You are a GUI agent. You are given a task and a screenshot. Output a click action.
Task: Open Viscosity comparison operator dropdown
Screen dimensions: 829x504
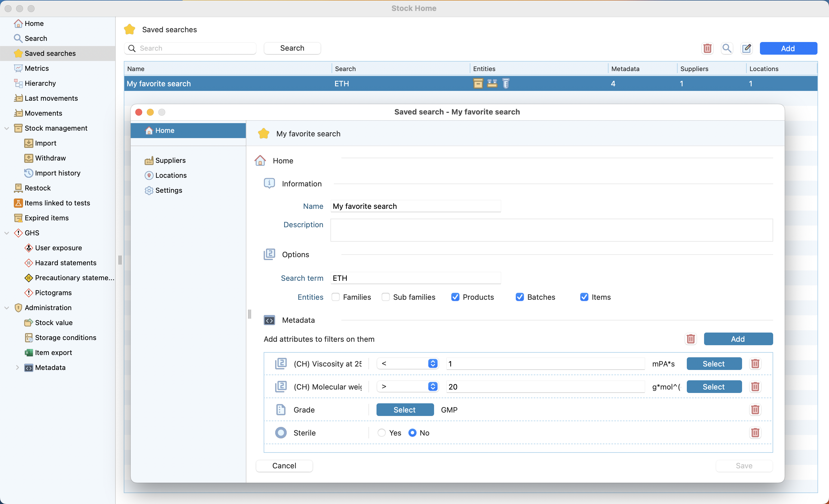click(407, 363)
